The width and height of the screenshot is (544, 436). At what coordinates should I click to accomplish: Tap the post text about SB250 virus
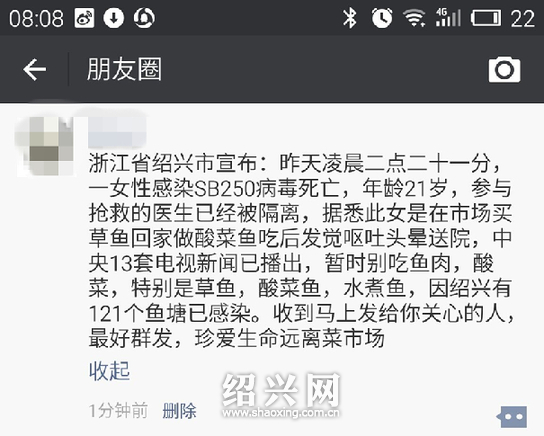coord(300,251)
